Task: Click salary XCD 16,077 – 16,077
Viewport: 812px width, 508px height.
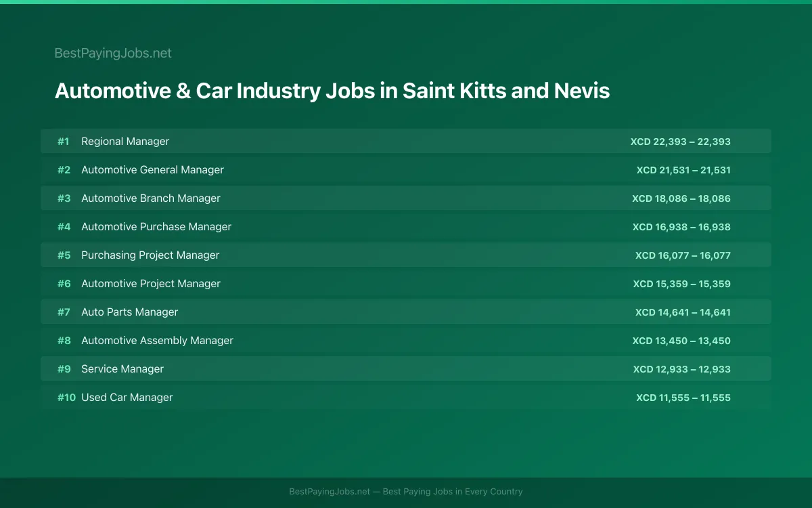Action: (x=683, y=255)
